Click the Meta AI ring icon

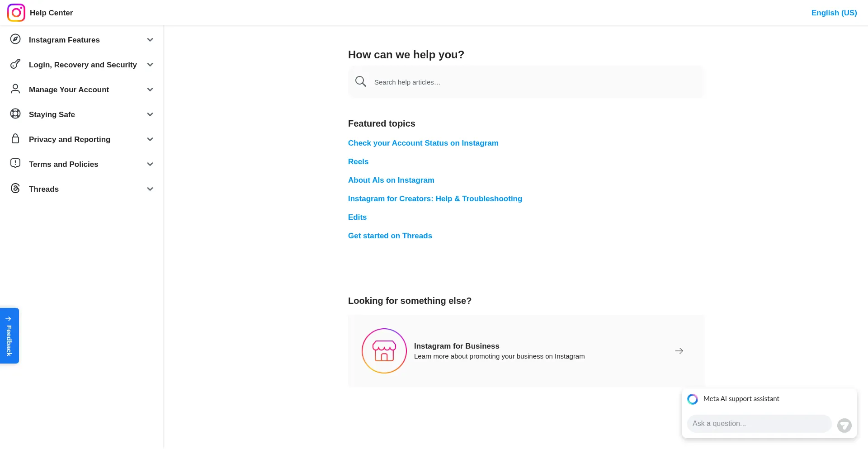click(693, 399)
